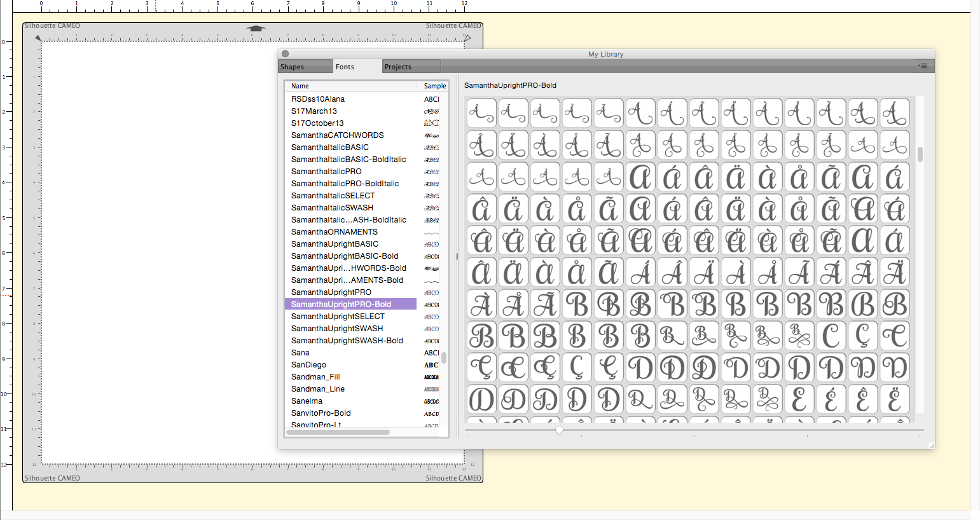Click the Sample column header
The width and height of the screenshot is (980, 520).
point(433,86)
